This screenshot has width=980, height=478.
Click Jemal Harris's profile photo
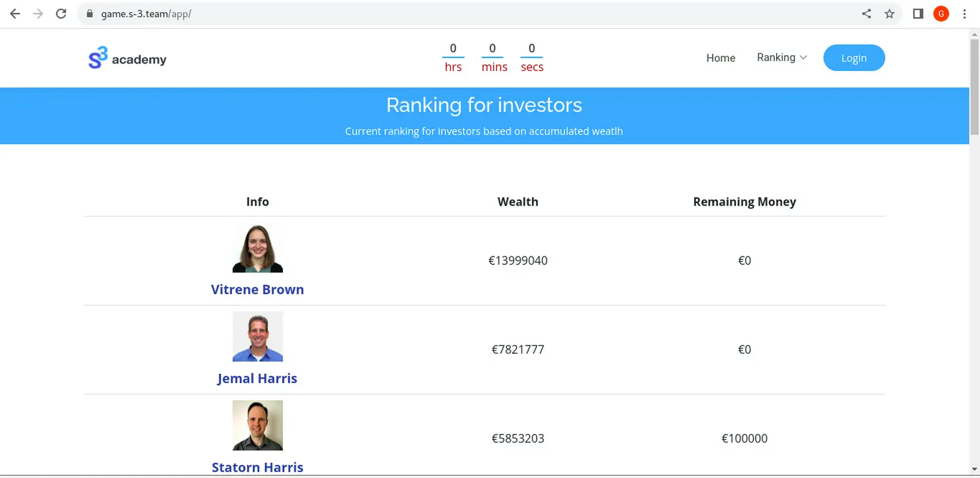257,337
